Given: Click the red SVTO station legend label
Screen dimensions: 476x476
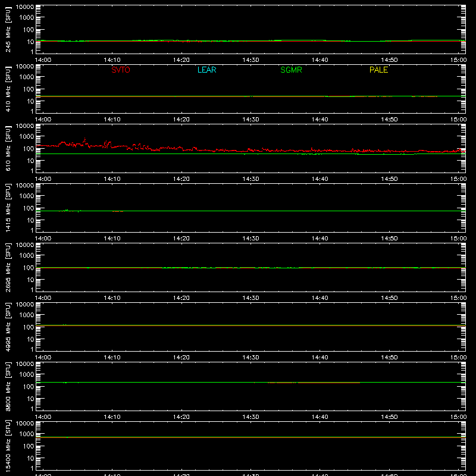Looking at the screenshot, I should (x=121, y=70).
